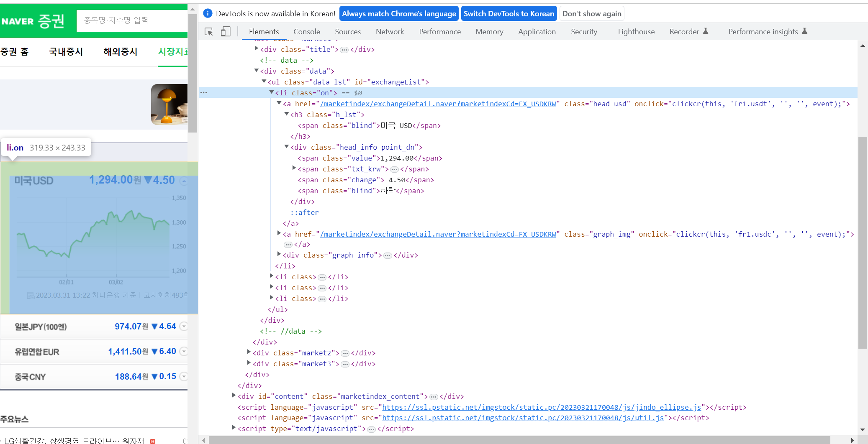Click the up arrow of the webpage scrollbar
This screenshot has height=444, width=868.
pos(193,9)
